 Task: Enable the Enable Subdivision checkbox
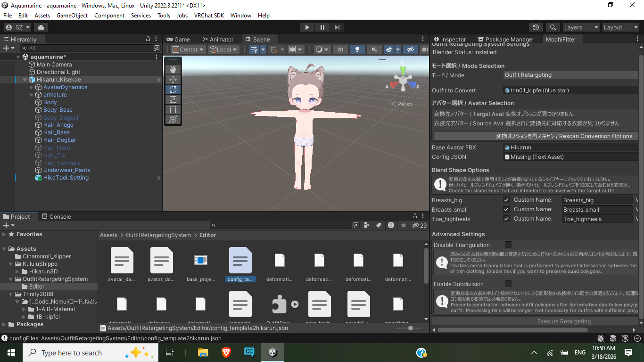coord(508,284)
